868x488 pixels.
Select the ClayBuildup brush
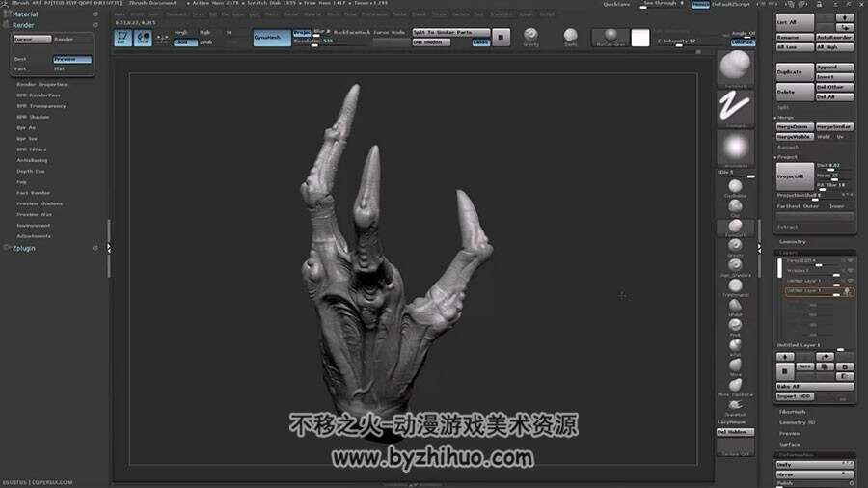point(735,186)
